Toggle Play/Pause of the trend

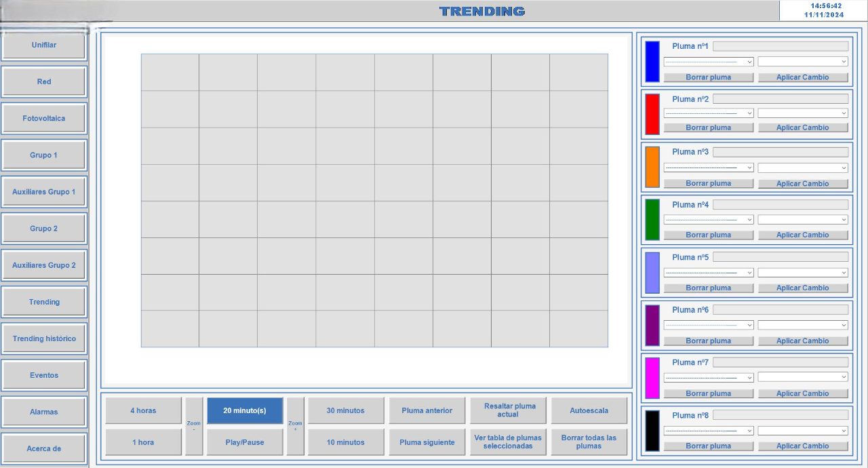(x=244, y=442)
